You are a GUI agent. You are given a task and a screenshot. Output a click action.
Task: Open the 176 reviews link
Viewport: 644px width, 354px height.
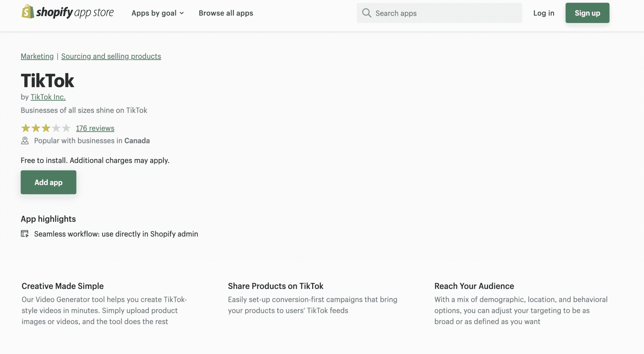click(x=95, y=128)
